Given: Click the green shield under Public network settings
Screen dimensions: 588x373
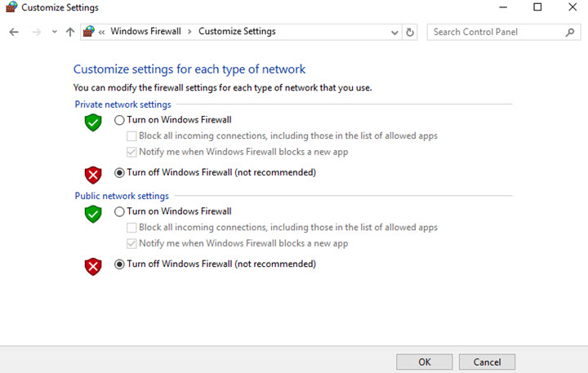Looking at the screenshot, I should click(93, 214).
